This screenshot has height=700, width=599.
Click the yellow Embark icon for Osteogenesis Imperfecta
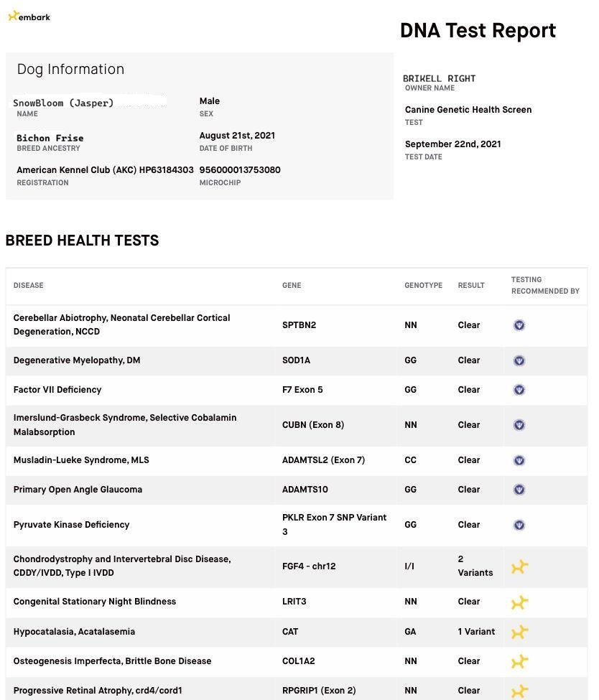[519, 661]
